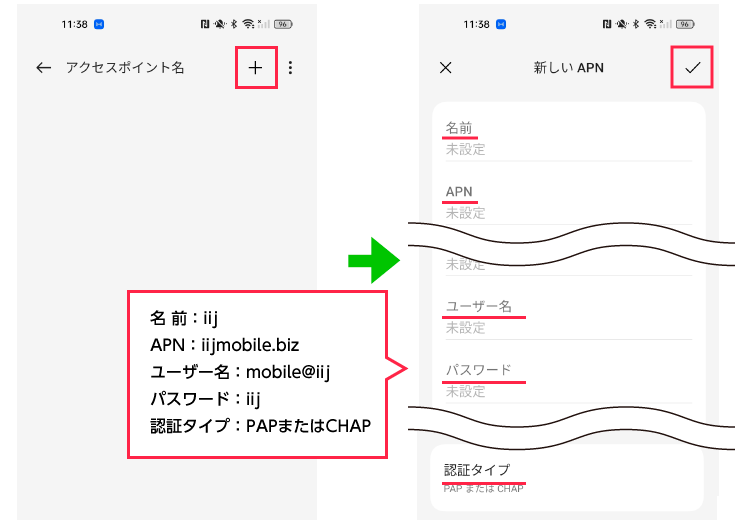Open the パスワード field
Viewport: 740px width, 525px height.
coord(569,381)
